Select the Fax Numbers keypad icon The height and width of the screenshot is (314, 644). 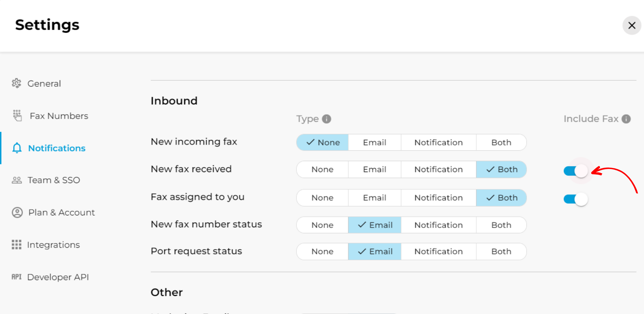coord(17,116)
